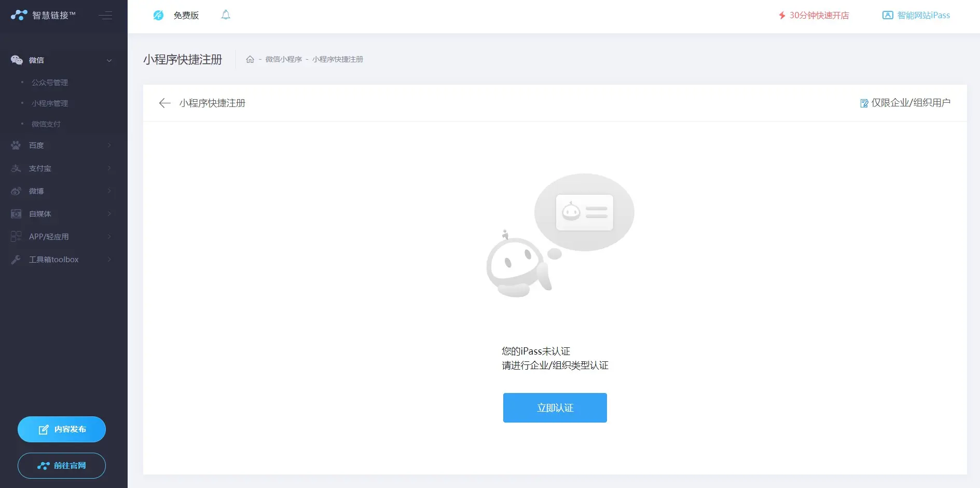Click the edit icon beside 仅限企业/组织用户
The image size is (980, 488).
click(x=864, y=103)
